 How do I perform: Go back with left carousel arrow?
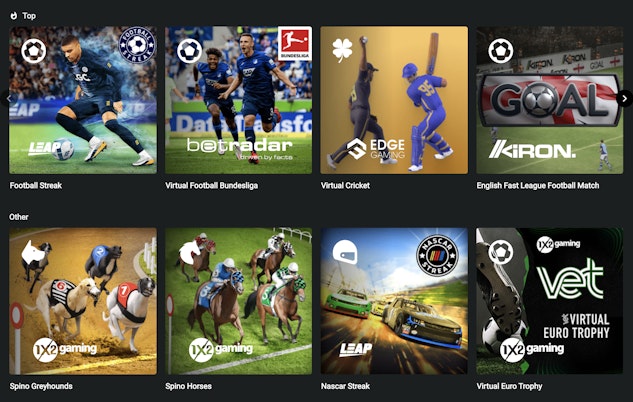pos(8,98)
